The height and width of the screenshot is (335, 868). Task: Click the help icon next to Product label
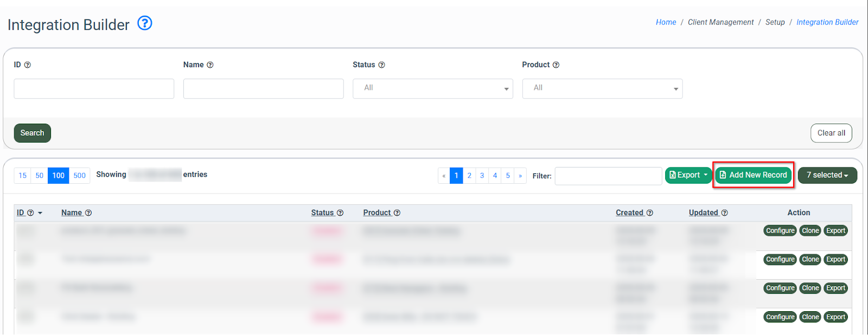[x=556, y=65]
